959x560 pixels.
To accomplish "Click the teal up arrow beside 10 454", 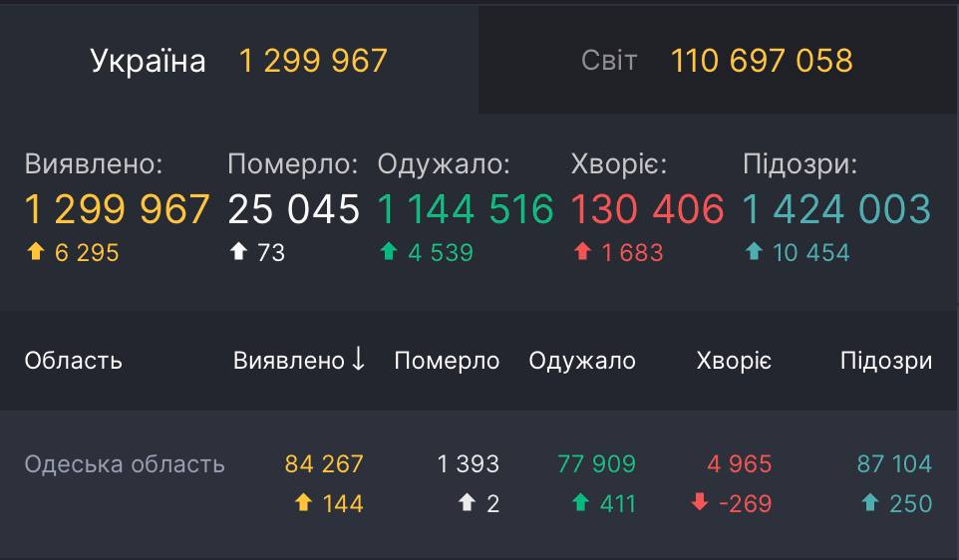I will tap(754, 253).
